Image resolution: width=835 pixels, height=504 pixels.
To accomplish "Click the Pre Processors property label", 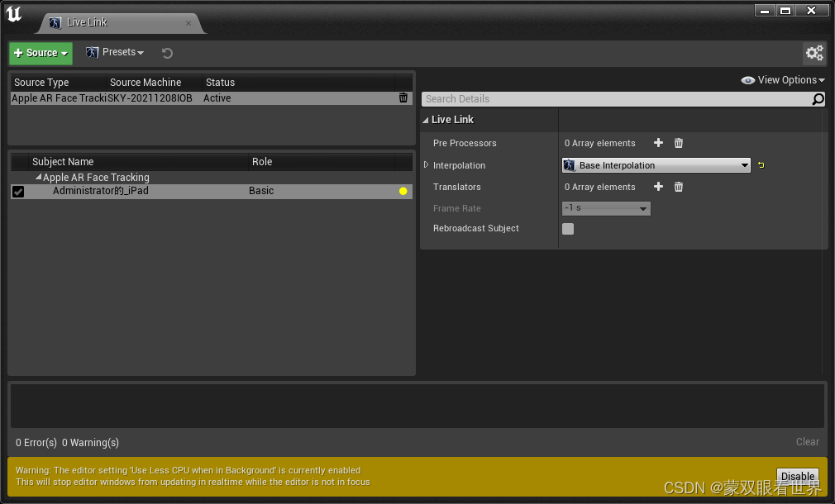I will [465, 143].
